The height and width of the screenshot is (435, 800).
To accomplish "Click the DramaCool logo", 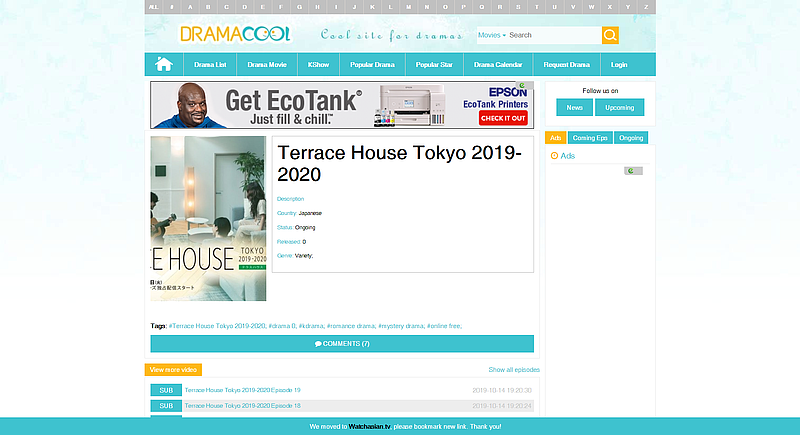I will 235,34.
